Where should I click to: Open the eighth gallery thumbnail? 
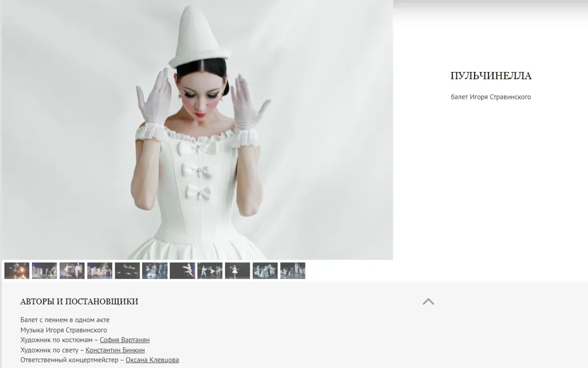(x=210, y=271)
